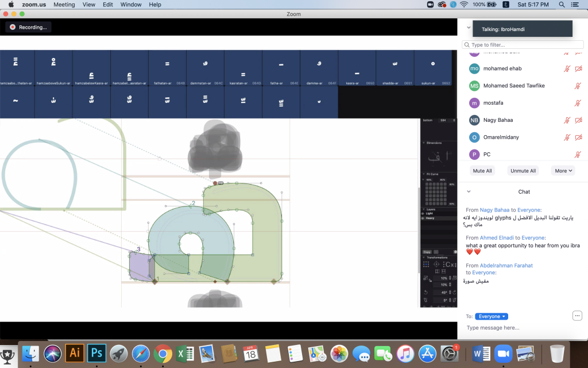This screenshot has height=368, width=588.
Task: Toggle visibility eye of the Heavy layer
Action: (x=423, y=218)
